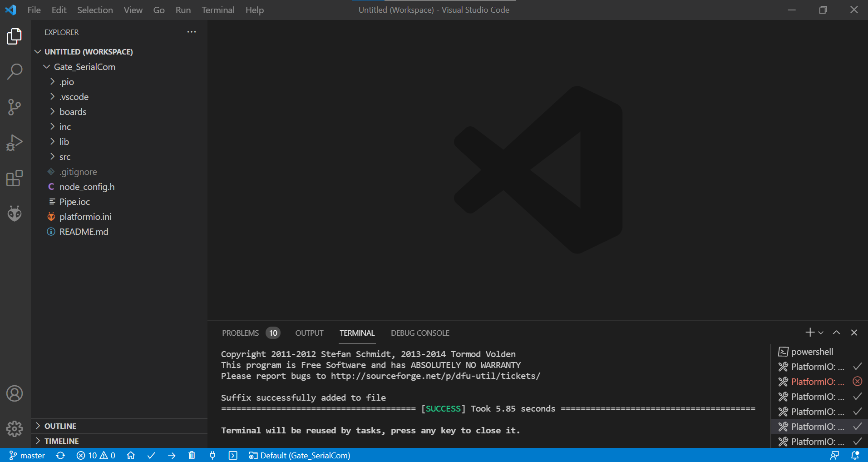Open the PlatformIO alien head view
This screenshot has width=868, height=462.
[15, 214]
